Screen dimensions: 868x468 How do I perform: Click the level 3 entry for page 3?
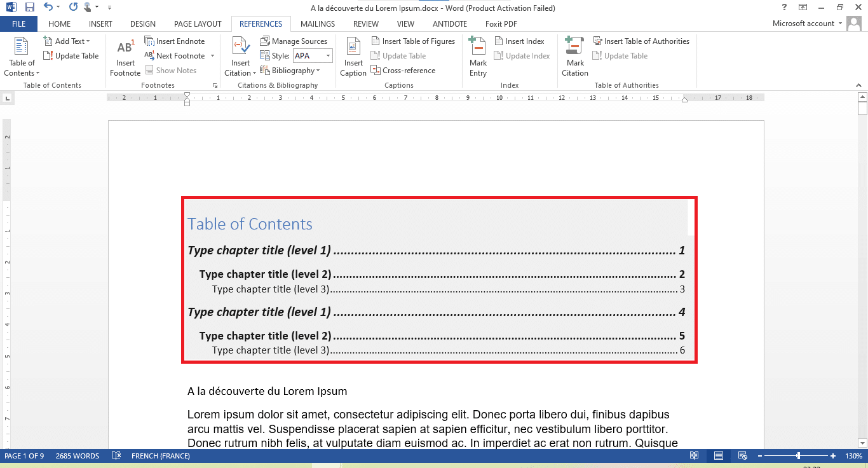coord(449,289)
